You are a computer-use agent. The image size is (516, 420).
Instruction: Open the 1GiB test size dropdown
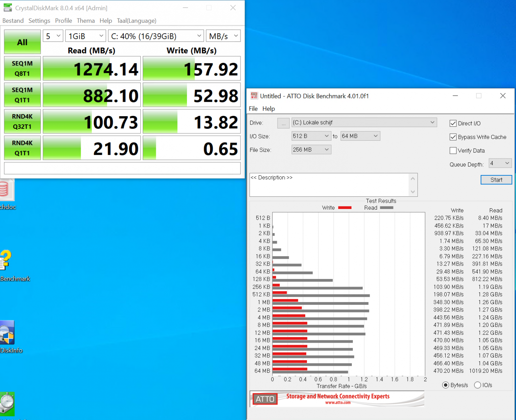tap(85, 36)
